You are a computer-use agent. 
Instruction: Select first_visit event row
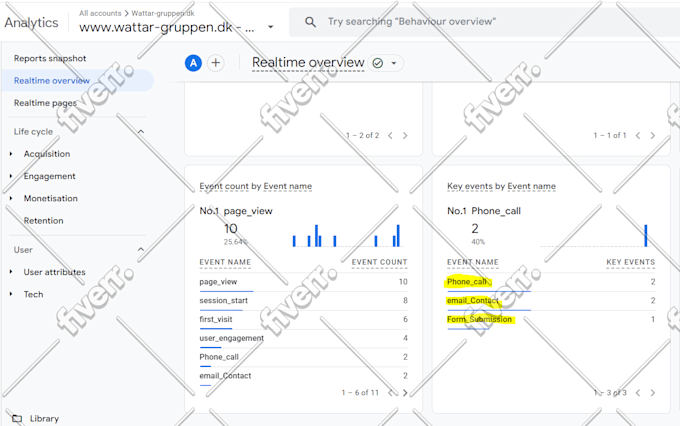pos(304,319)
